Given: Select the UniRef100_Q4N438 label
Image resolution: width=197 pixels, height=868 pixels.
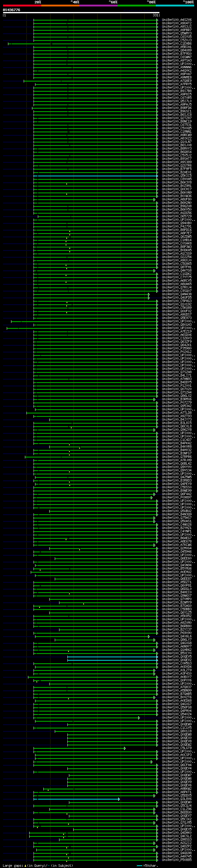Looking at the screenshot, I should (176, 294).
